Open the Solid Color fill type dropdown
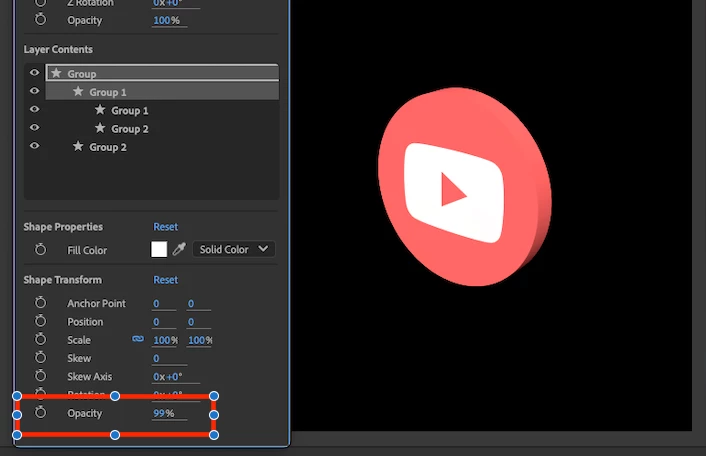The image size is (706, 456). [x=234, y=249]
